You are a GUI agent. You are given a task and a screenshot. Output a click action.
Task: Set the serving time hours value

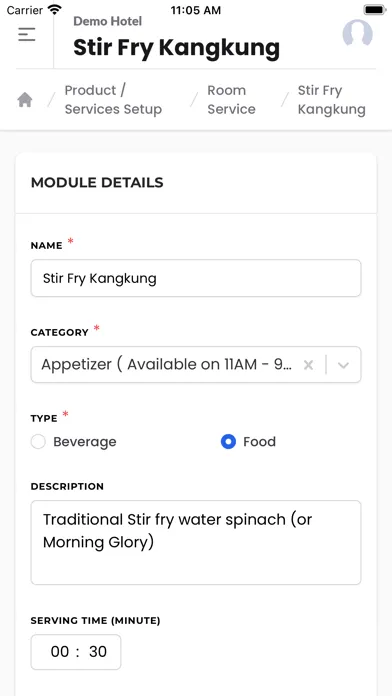click(x=60, y=652)
